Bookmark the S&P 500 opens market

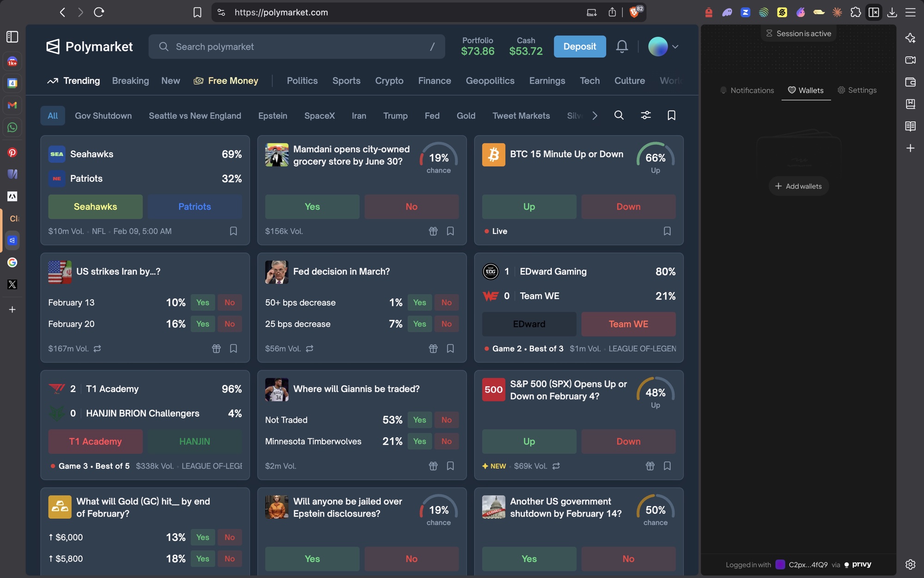point(667,466)
